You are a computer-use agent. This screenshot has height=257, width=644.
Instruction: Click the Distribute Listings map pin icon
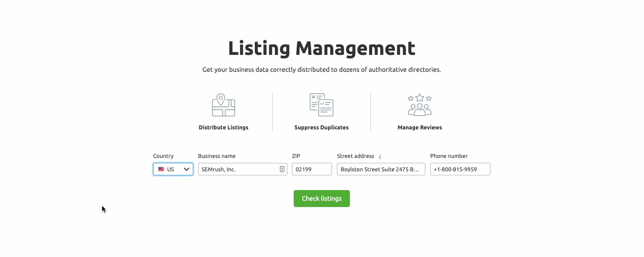pos(223,105)
